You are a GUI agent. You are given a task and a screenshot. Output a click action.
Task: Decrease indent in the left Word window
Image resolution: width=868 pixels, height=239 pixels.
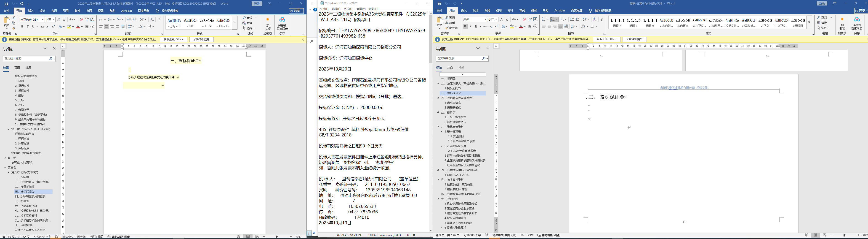(129, 20)
